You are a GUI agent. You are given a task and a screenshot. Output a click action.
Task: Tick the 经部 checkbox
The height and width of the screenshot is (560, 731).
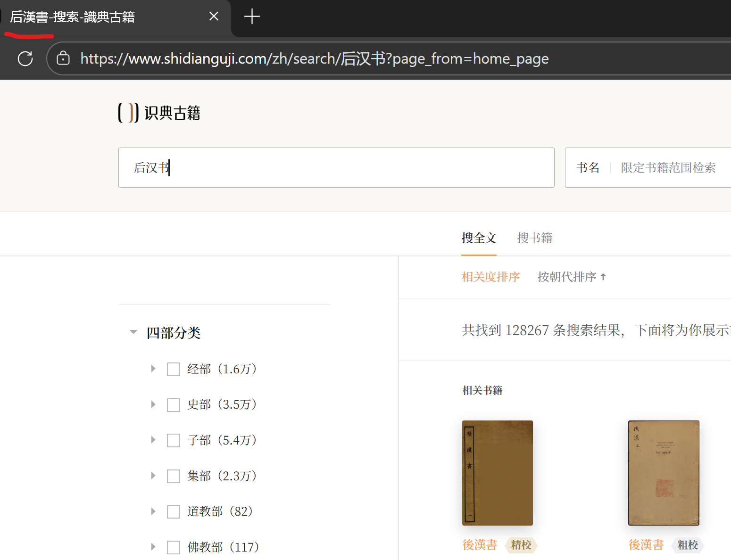[174, 369]
